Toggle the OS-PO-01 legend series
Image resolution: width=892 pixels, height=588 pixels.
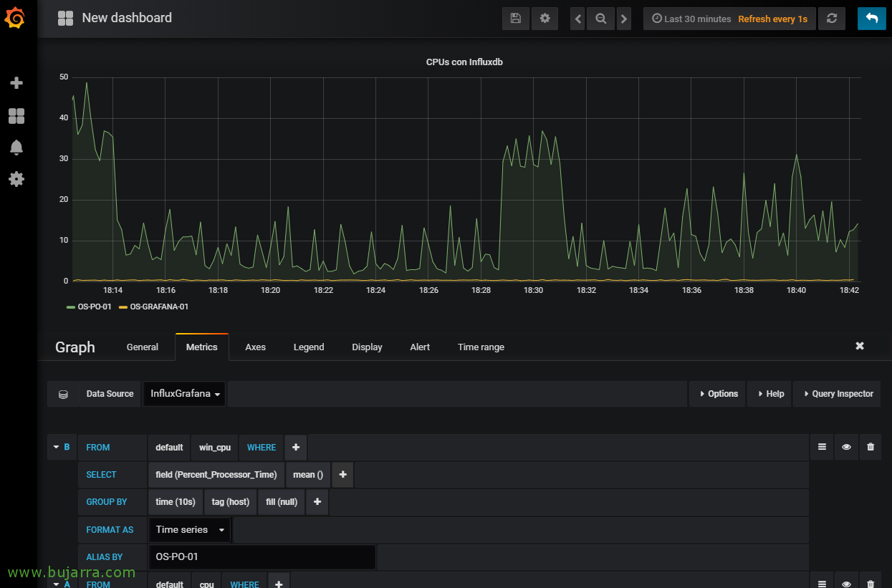(94, 307)
